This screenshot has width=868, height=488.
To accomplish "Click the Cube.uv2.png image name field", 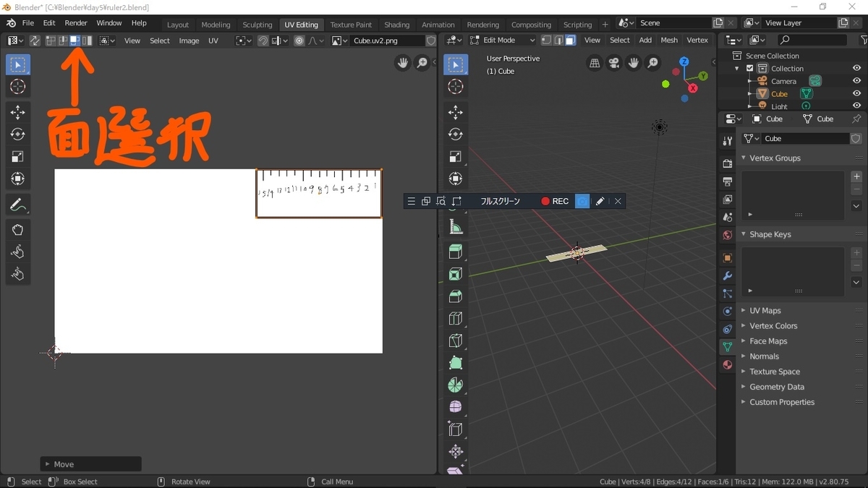I will click(388, 40).
